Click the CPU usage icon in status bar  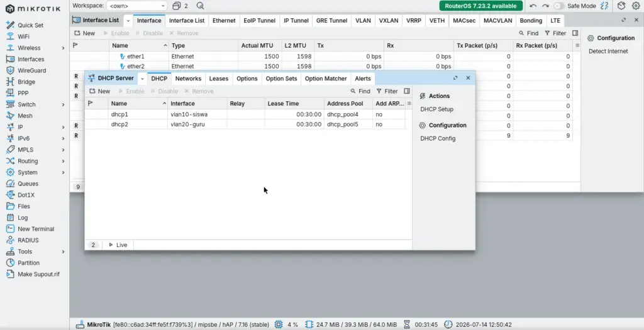point(279,325)
